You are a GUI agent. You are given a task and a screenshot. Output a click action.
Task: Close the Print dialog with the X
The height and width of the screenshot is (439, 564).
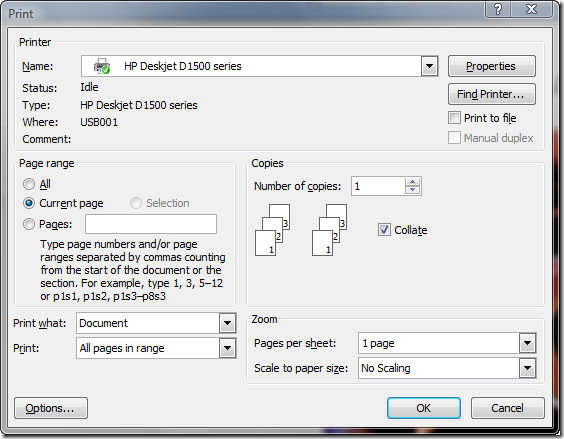coord(531,9)
